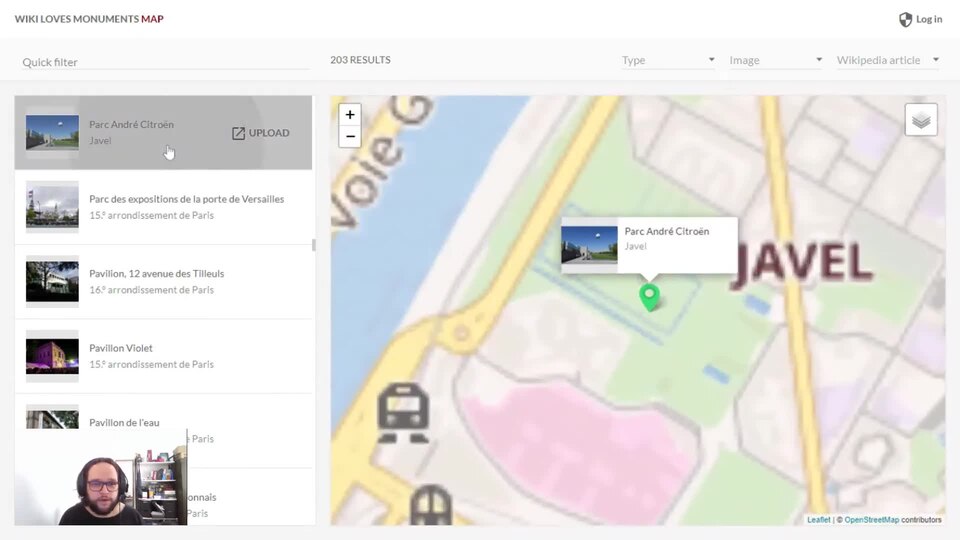Zoom out of the map
This screenshot has height=540, width=960.
click(350, 136)
